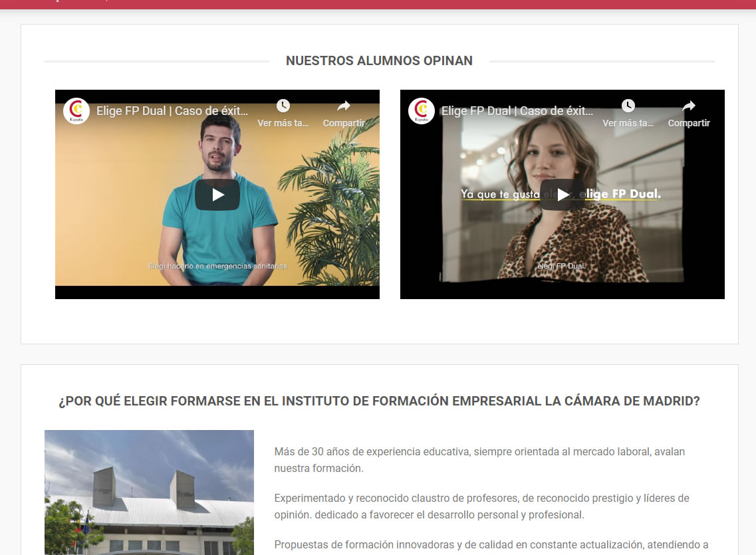Click Watch later clock icon on left video
Viewport: 756px width, 555px height.
click(x=283, y=106)
